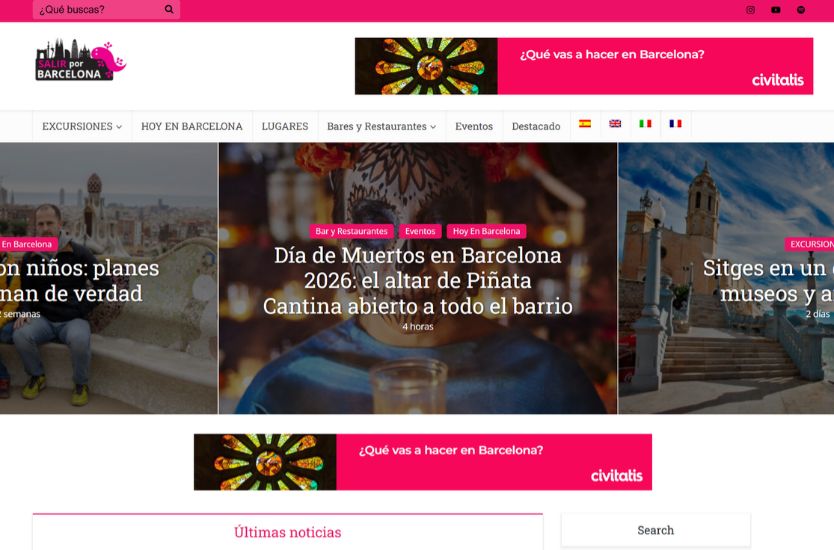Click the '4 horas' timestamp
The width and height of the screenshot is (834, 550).
(418, 327)
